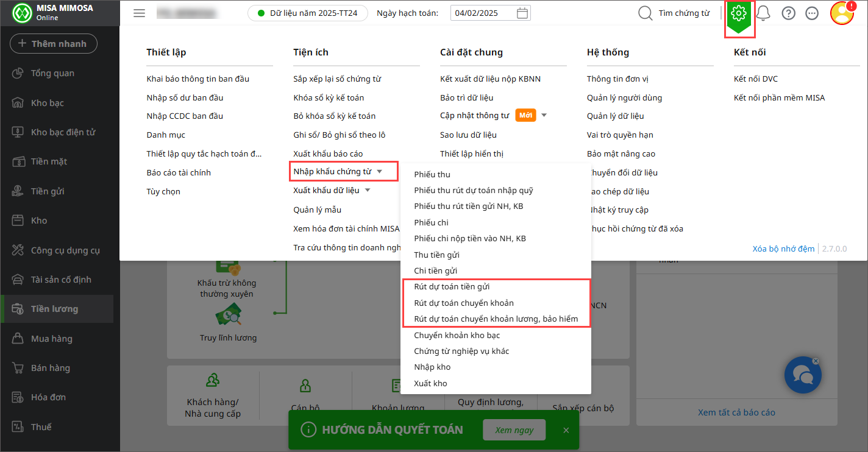Close the Hướng dẫn quyết toán banner
Image resolution: width=868 pixels, height=452 pixels.
[566, 430]
